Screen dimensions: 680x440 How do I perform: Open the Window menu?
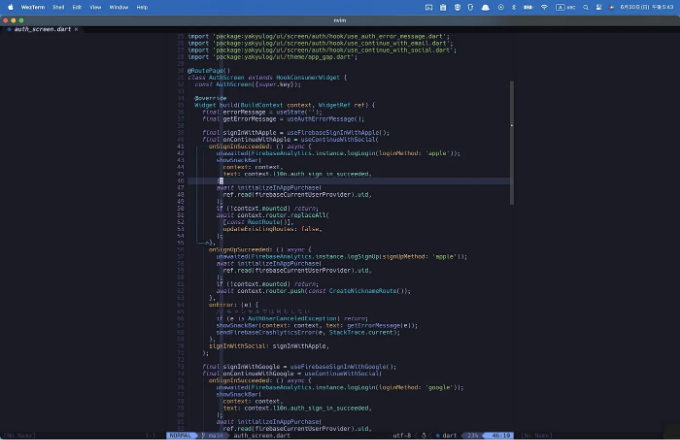point(118,7)
